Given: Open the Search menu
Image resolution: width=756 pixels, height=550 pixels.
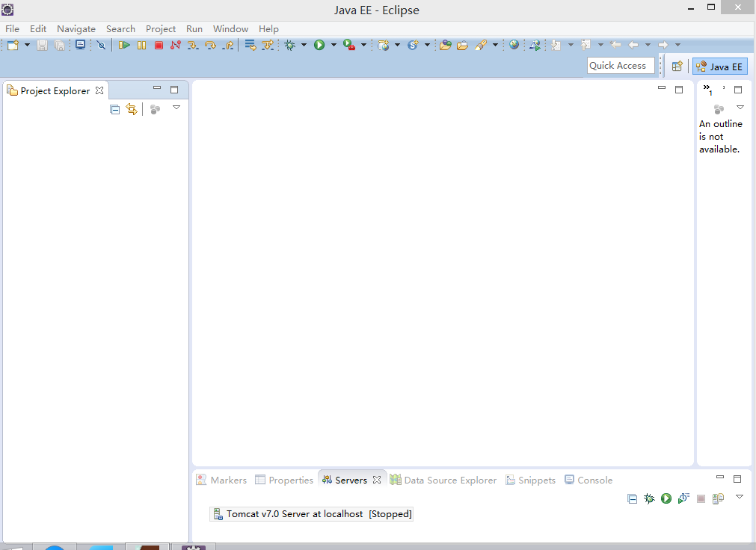Looking at the screenshot, I should coord(120,29).
